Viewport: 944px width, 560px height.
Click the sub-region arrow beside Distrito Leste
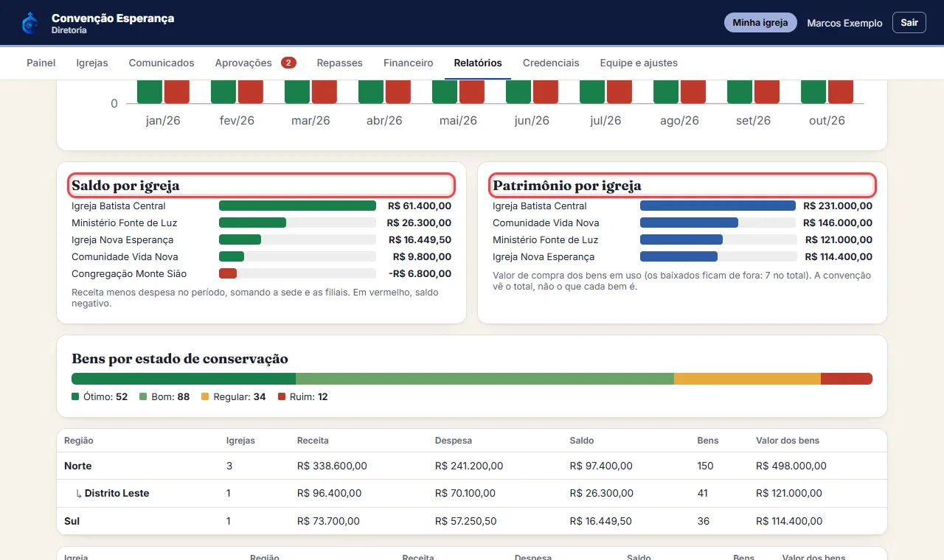tap(79, 494)
